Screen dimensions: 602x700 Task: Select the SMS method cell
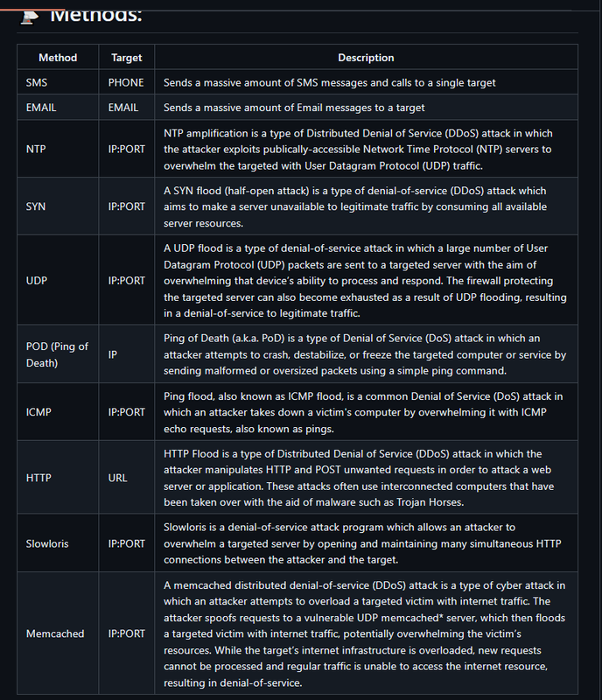pyautogui.click(x=58, y=82)
